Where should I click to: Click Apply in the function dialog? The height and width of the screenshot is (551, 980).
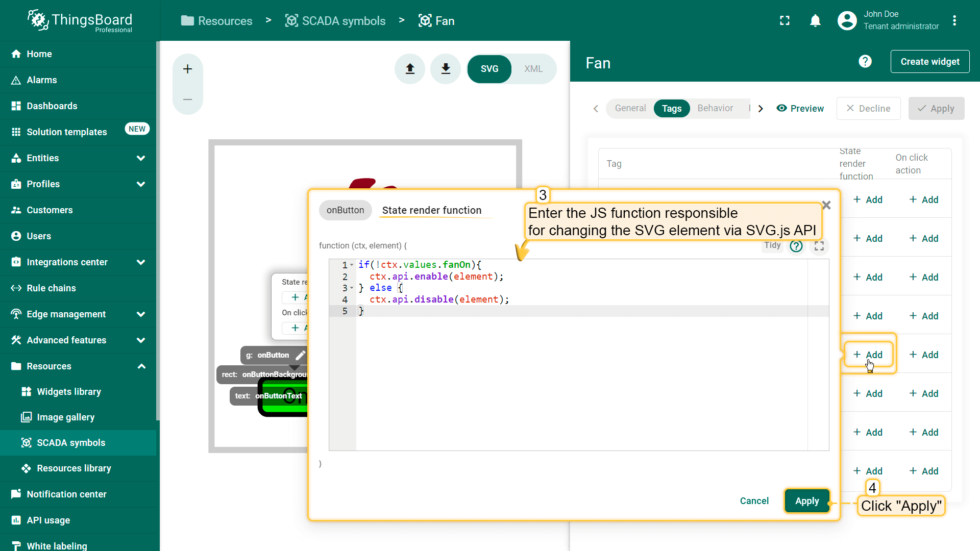pyautogui.click(x=806, y=501)
